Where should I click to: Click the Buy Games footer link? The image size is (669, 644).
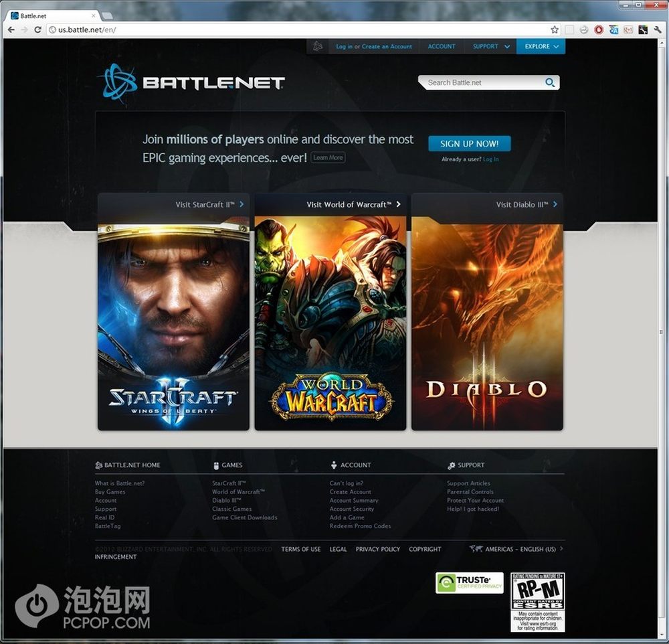tap(110, 491)
